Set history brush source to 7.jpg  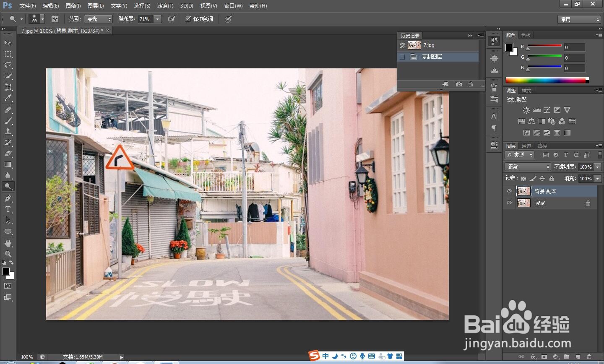[x=402, y=45]
